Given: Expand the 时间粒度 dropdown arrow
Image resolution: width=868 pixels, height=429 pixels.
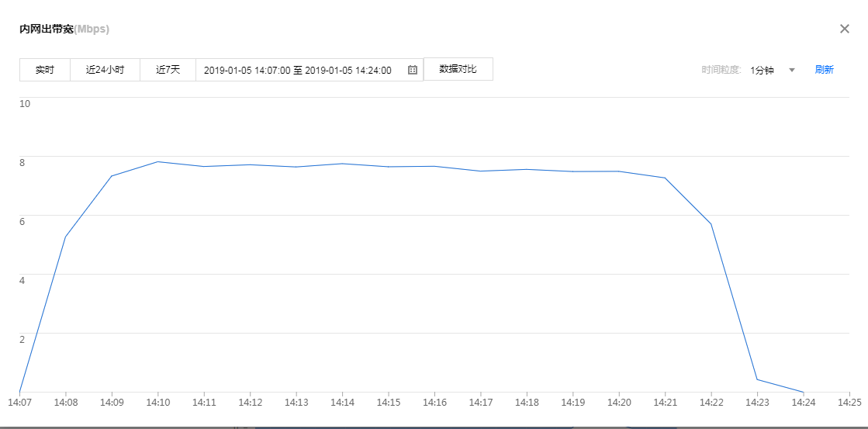Looking at the screenshot, I should click(792, 70).
